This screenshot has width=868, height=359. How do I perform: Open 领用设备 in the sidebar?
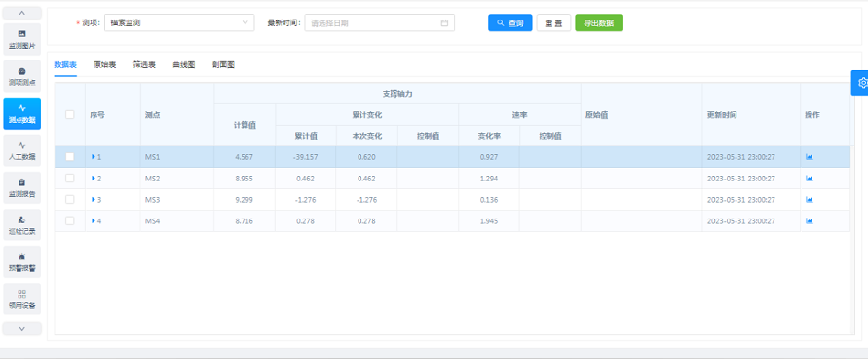(22, 299)
